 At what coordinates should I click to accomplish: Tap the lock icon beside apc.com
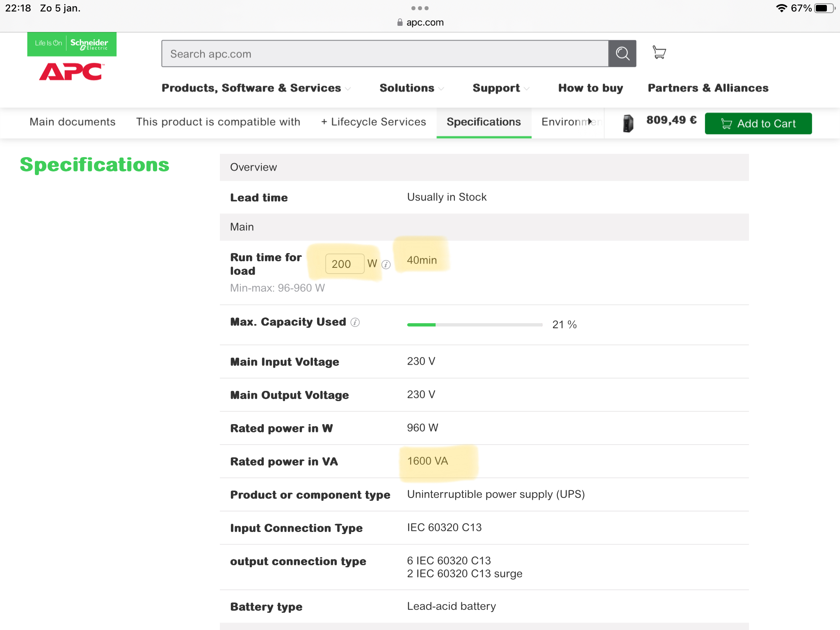click(x=400, y=23)
